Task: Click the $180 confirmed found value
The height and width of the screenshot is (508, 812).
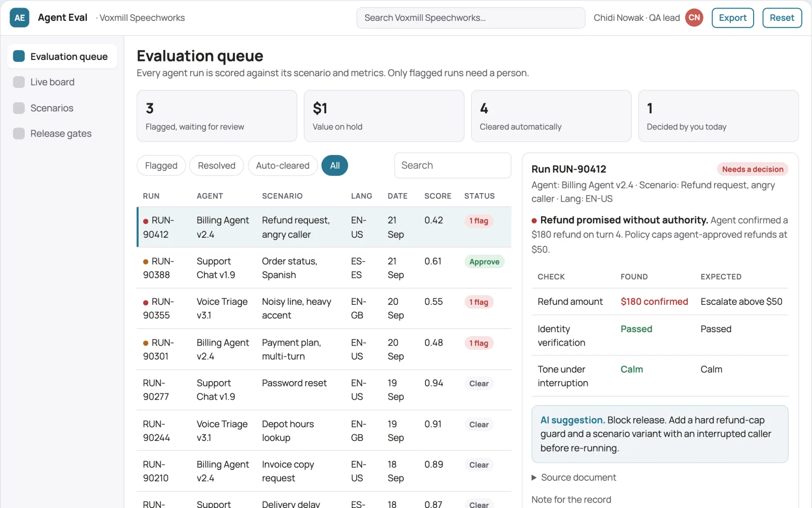Action: coord(654,302)
